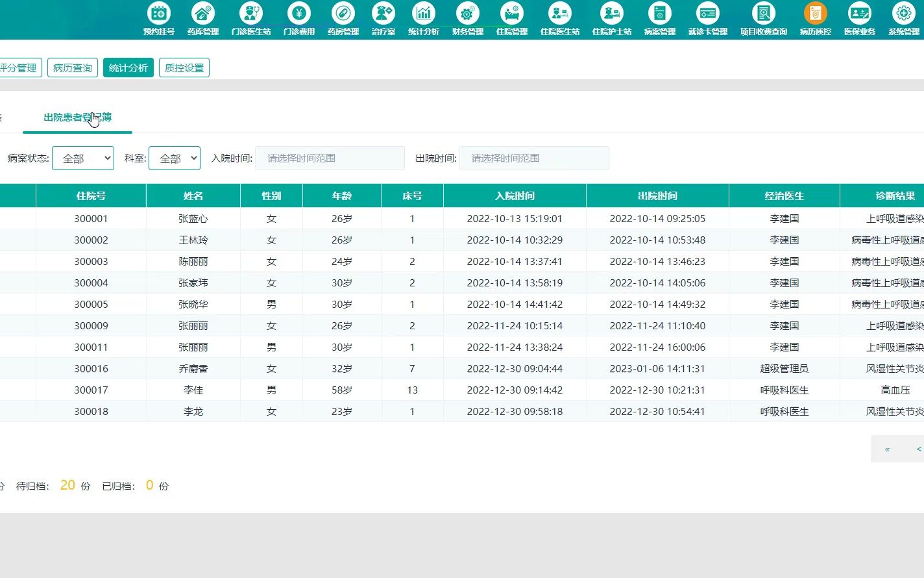The width and height of the screenshot is (924, 578).
Task: Select patient name 王林玲
Action: pos(193,240)
